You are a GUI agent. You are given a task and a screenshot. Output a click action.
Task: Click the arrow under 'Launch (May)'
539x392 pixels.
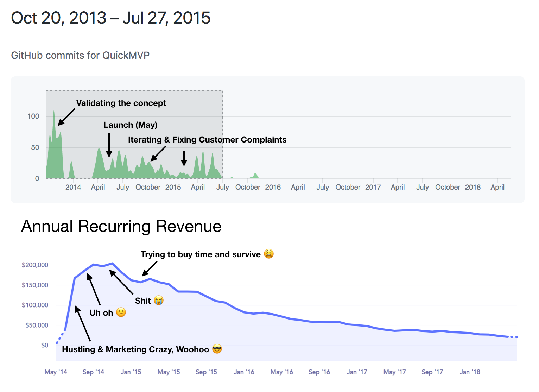[x=109, y=145]
